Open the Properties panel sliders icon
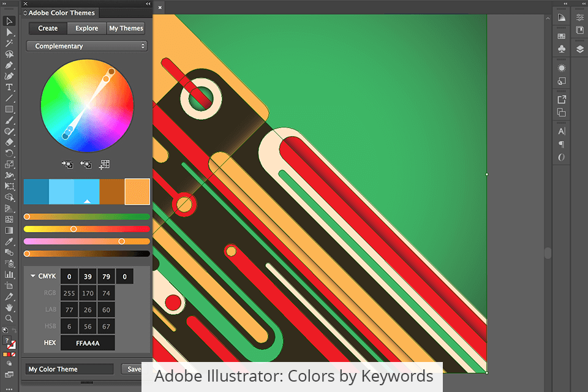This screenshot has height=392, width=588. 580,17
